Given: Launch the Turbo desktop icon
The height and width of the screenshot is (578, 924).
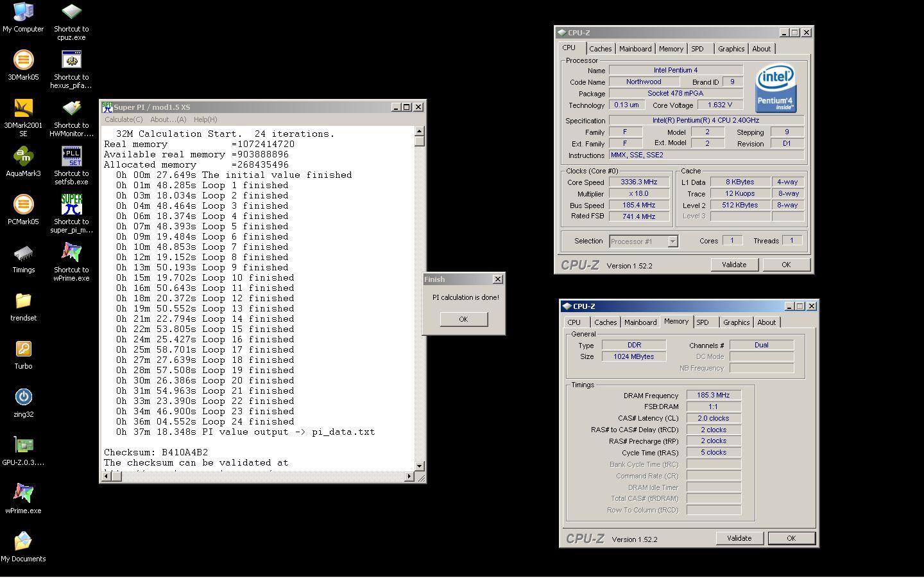Looking at the screenshot, I should pos(23,349).
